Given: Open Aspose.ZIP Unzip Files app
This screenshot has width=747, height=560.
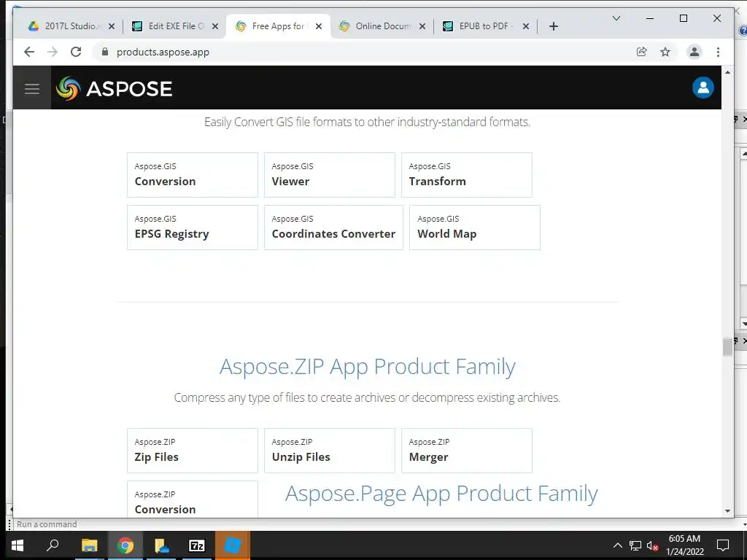Looking at the screenshot, I should click(330, 451).
